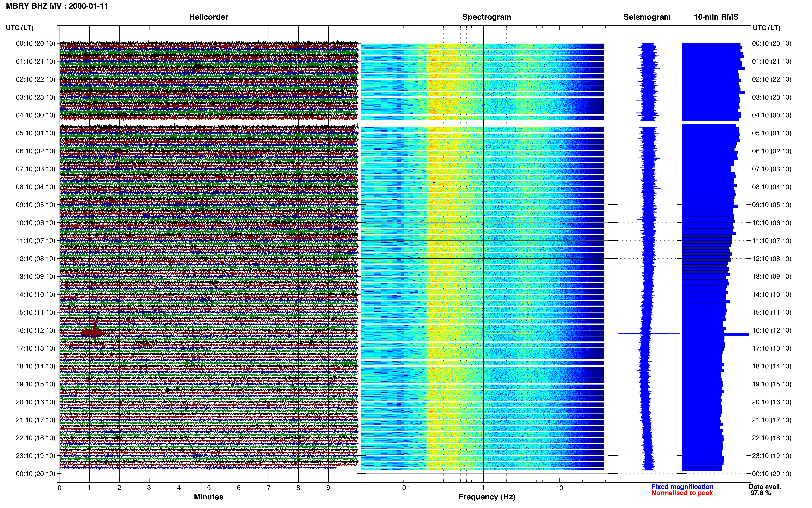Click the left '17:10 (13:10)' time label
The height and width of the screenshot is (508, 812).
[36, 348]
